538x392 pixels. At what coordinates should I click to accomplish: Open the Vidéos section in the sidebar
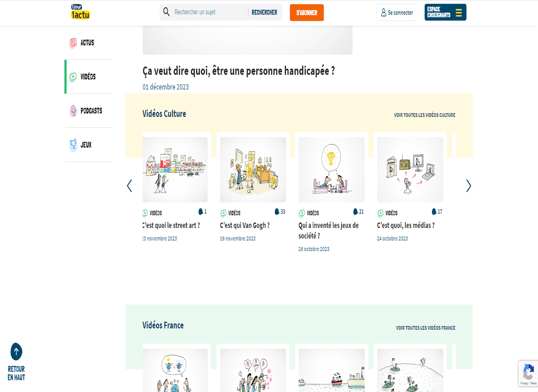(x=89, y=77)
